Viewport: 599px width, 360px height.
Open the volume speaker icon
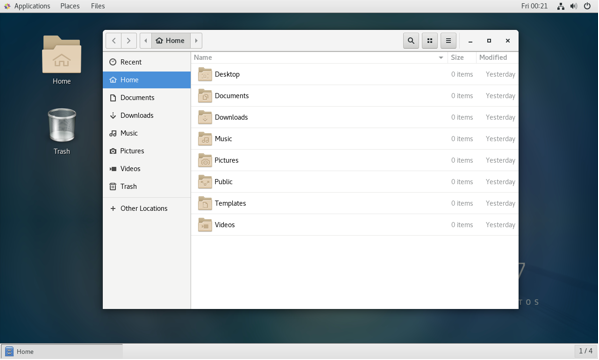(573, 6)
